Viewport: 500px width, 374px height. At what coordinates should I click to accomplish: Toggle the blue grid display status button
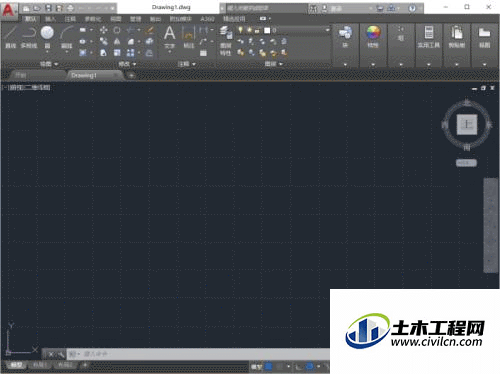[268, 367]
